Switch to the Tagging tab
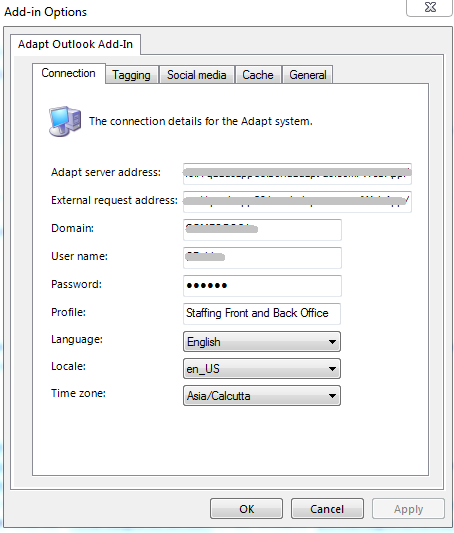The image size is (454, 533). pyautogui.click(x=132, y=75)
